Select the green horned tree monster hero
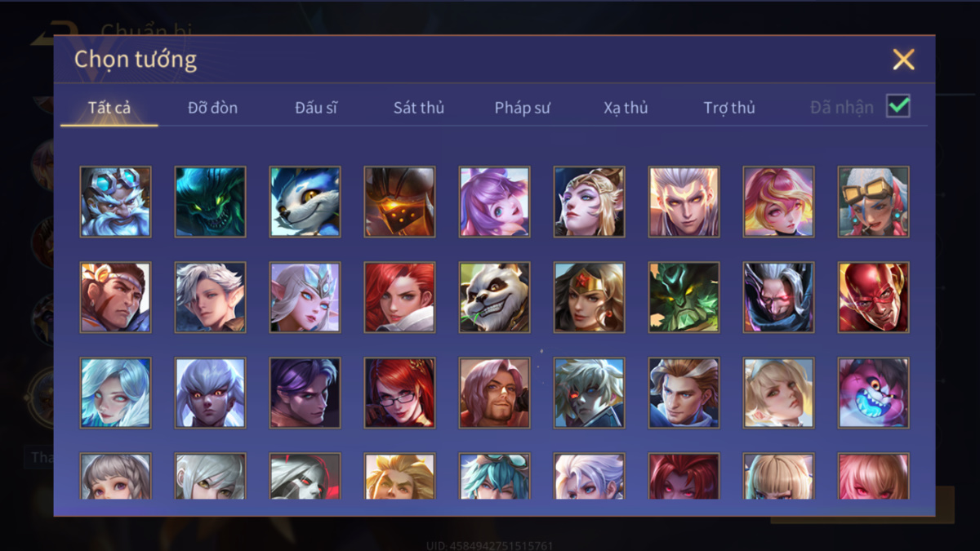Viewport: 980px width, 551px height. click(684, 297)
